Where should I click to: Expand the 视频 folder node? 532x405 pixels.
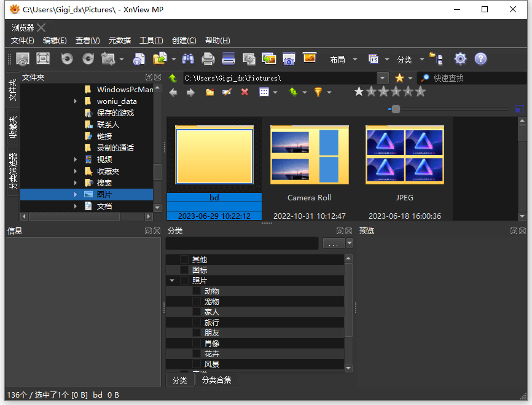[x=76, y=160]
